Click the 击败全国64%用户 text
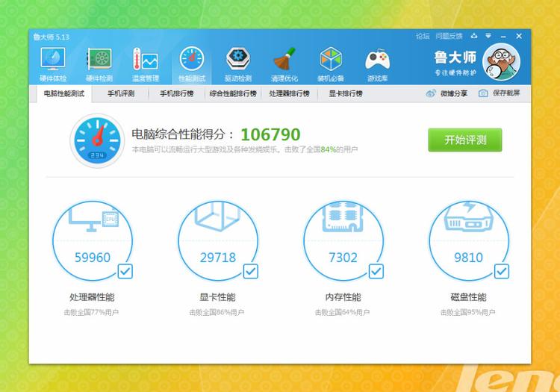Image resolution: width=560 pixels, height=392 pixels. coord(342,312)
